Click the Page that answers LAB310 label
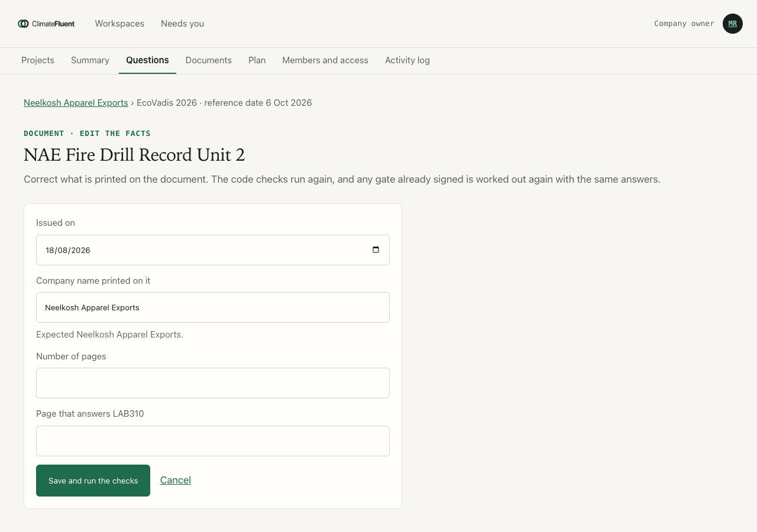The image size is (757, 532). click(x=90, y=414)
